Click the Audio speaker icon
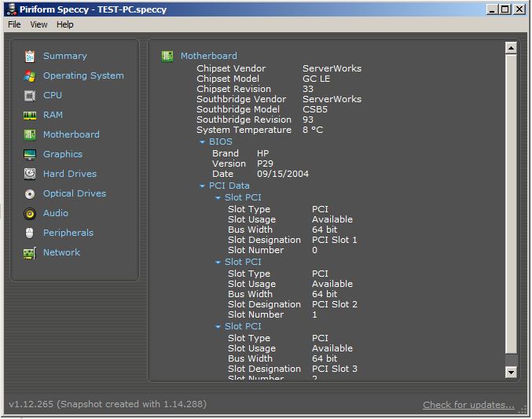Screen dimensions: 532x419 tap(30, 214)
